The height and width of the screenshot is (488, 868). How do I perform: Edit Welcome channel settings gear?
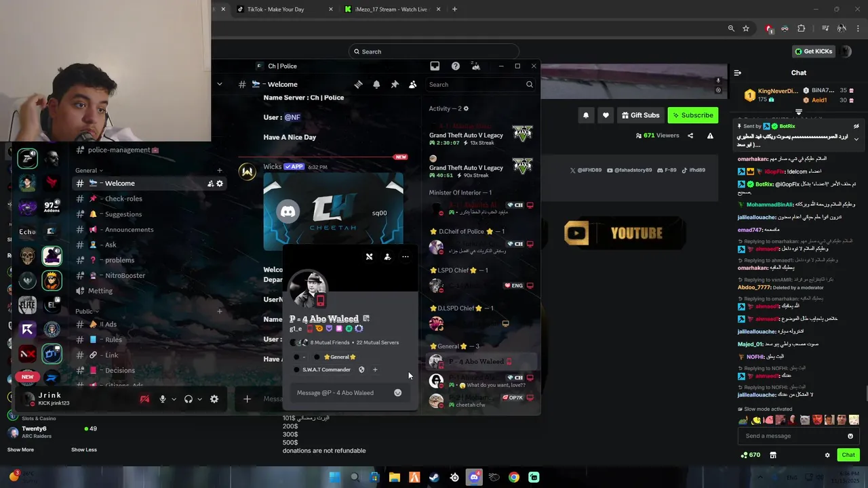point(220,184)
